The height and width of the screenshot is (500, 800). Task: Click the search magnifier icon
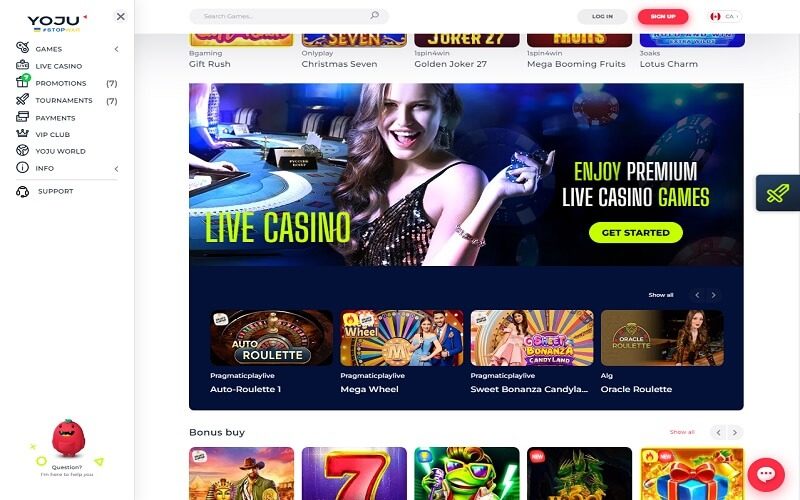tap(374, 15)
